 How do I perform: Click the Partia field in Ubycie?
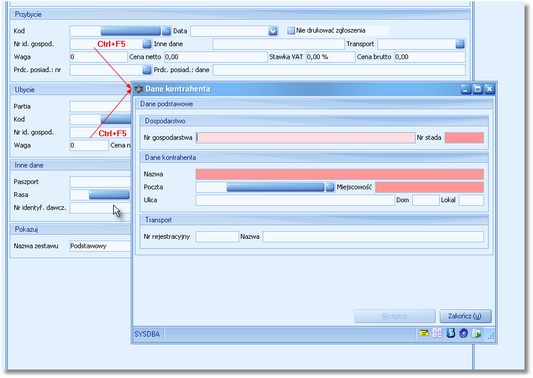click(100, 106)
